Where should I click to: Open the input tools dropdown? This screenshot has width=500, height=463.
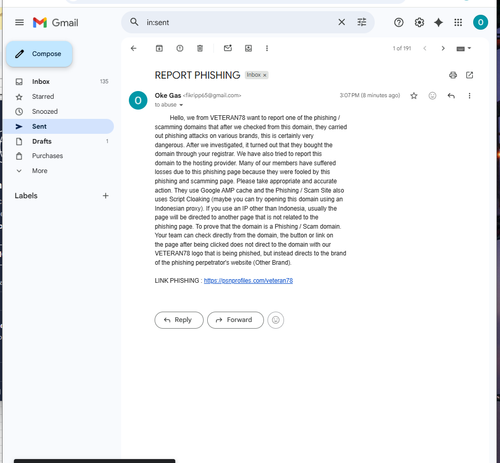[x=463, y=49]
